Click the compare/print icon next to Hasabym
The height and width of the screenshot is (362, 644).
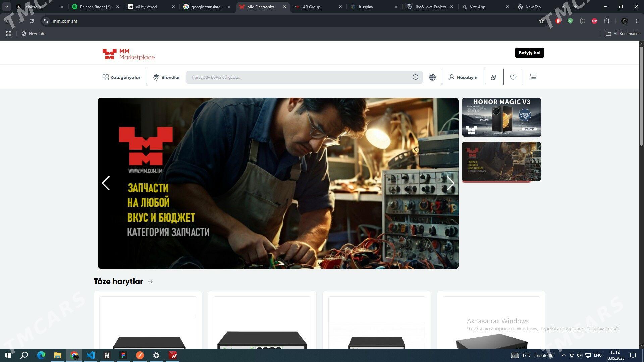click(x=493, y=77)
